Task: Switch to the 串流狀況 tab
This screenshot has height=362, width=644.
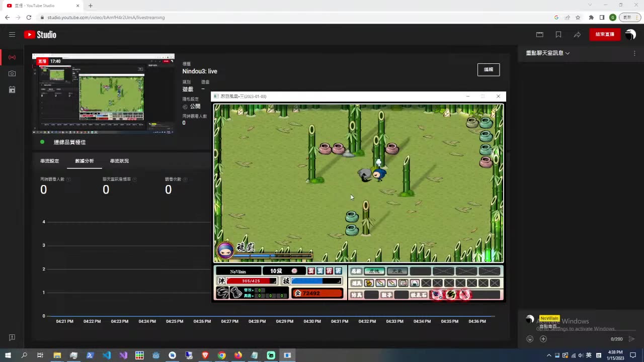Action: tap(119, 161)
